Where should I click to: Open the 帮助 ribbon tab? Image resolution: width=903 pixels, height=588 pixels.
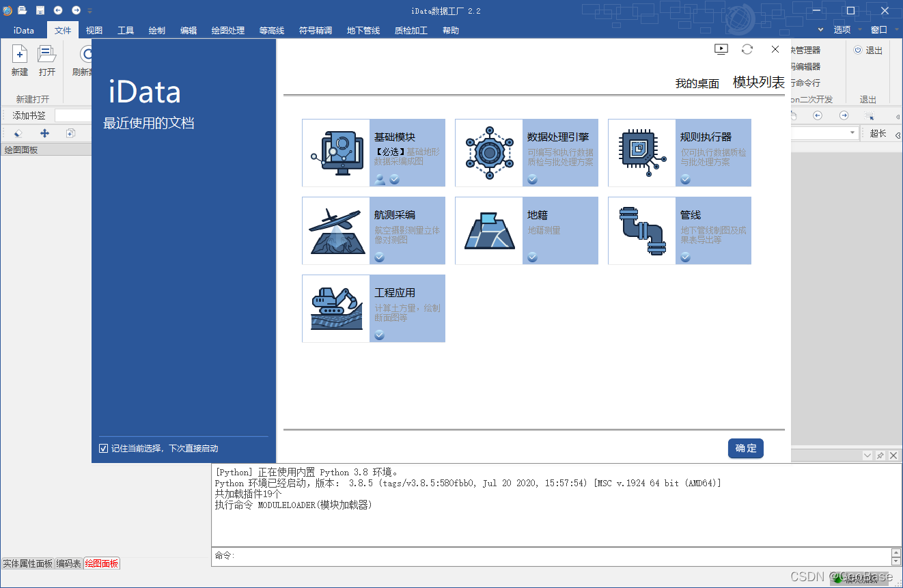(451, 30)
